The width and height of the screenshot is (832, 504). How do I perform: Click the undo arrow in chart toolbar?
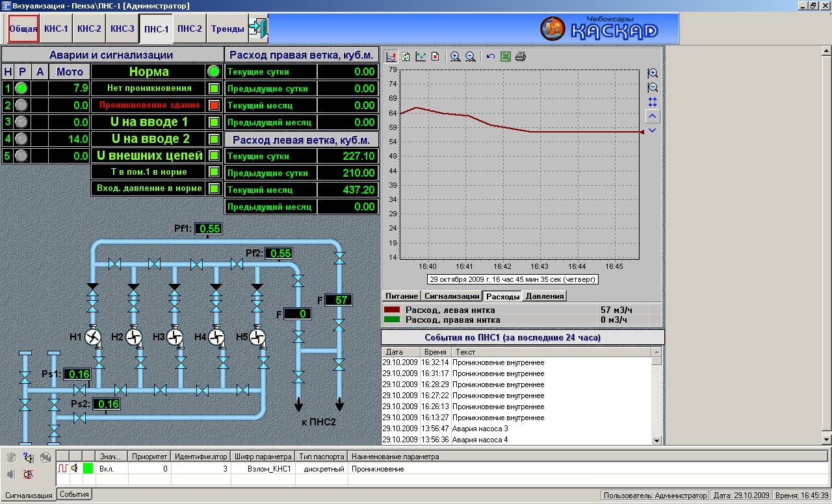[x=491, y=57]
